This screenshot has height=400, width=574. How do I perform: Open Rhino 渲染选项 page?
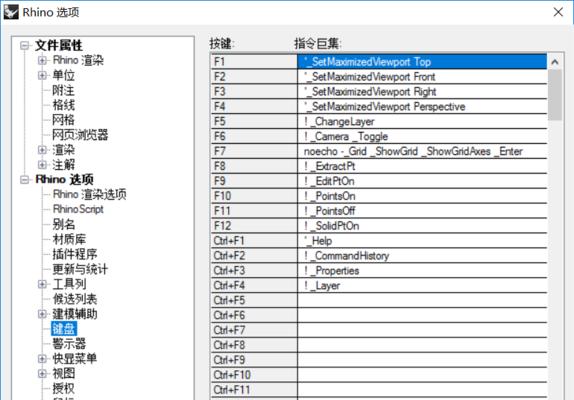89,194
